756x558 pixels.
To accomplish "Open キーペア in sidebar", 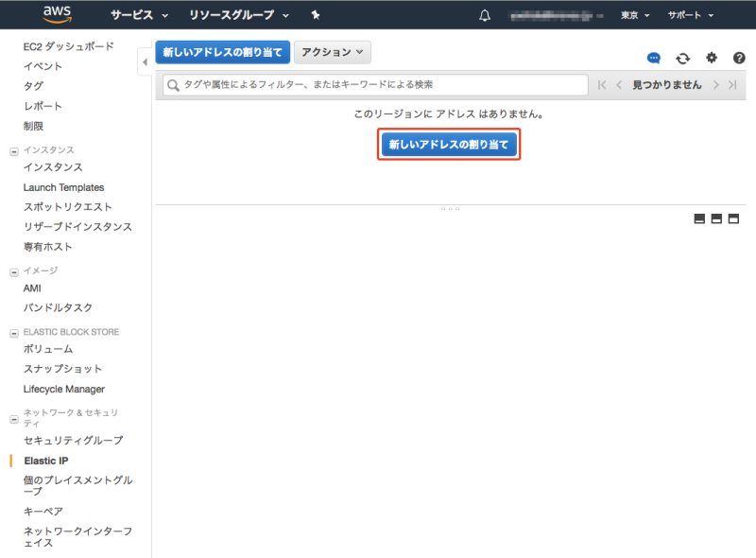I will 43,511.
